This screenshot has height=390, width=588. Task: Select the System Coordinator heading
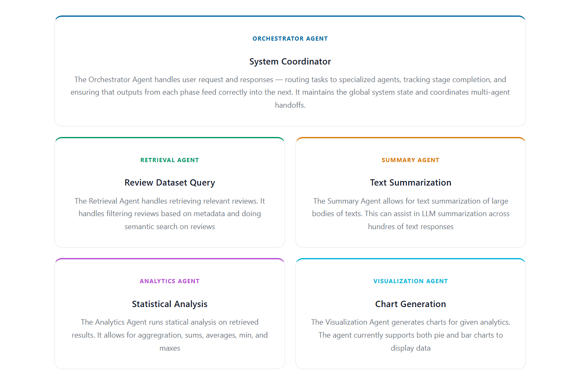[290, 62]
